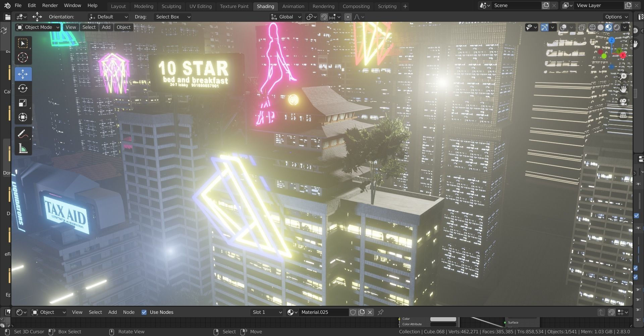Unlink Material.025 with X button

click(x=370, y=312)
